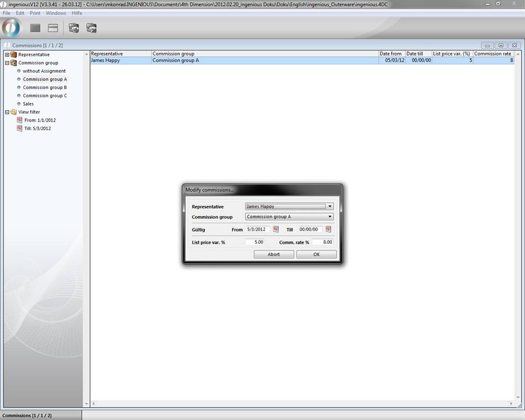Collapse the View filter tree node

coord(7,112)
